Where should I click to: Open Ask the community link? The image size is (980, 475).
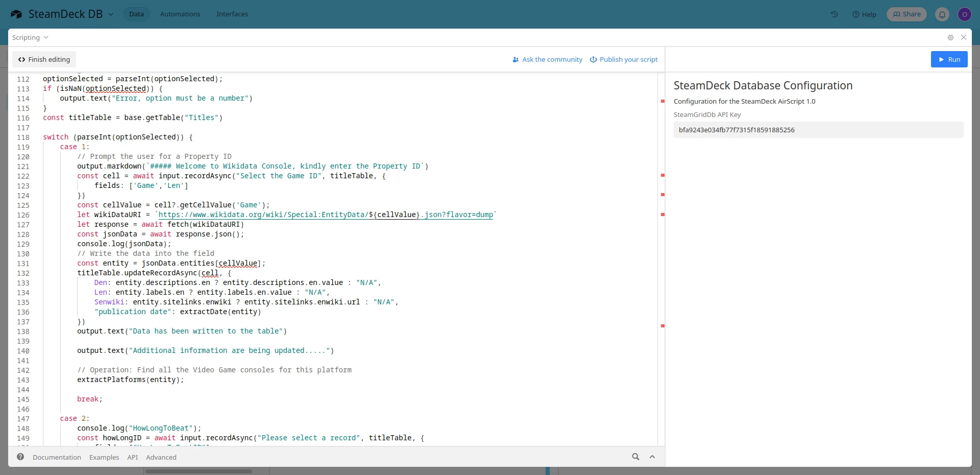(547, 59)
